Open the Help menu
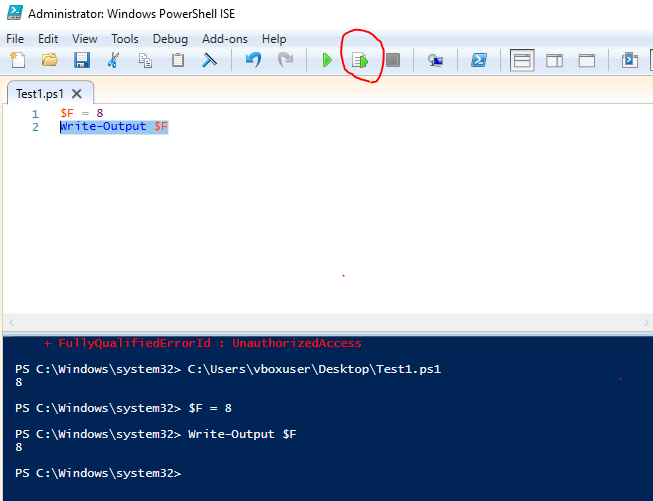653x501 pixels. (274, 39)
